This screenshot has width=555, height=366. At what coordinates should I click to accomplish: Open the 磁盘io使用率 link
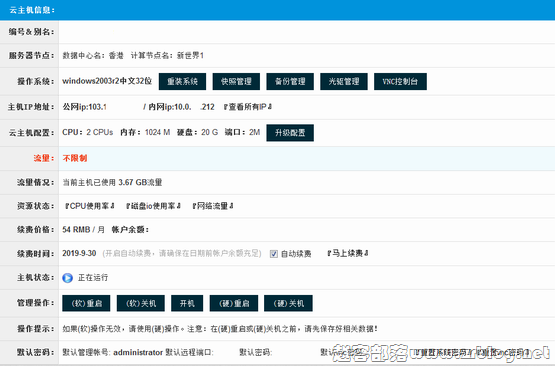tap(153, 206)
